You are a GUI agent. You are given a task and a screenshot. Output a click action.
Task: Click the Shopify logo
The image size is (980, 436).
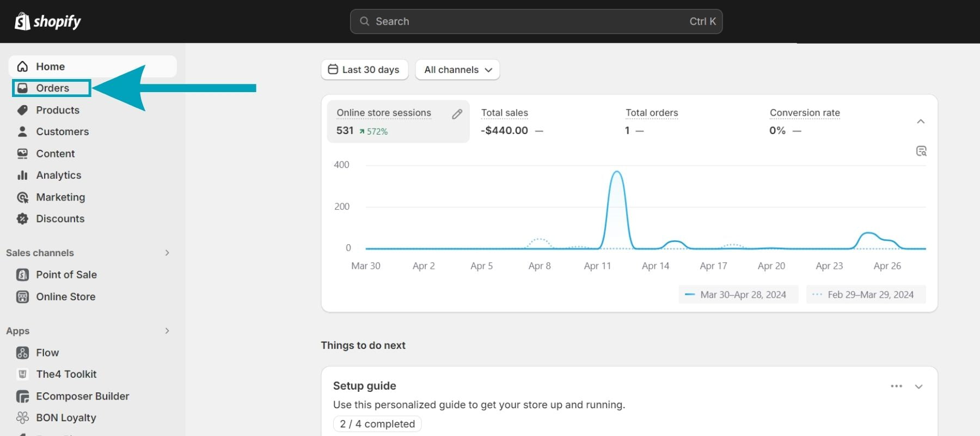(x=48, y=21)
